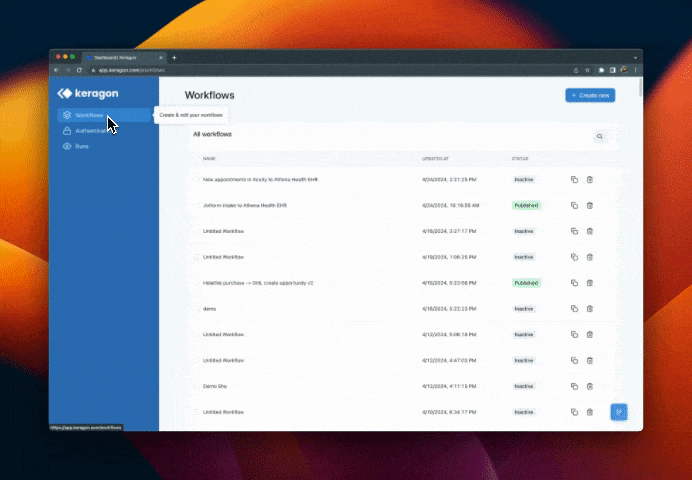Click the Create new button
This screenshot has height=480, width=692.
click(x=590, y=95)
